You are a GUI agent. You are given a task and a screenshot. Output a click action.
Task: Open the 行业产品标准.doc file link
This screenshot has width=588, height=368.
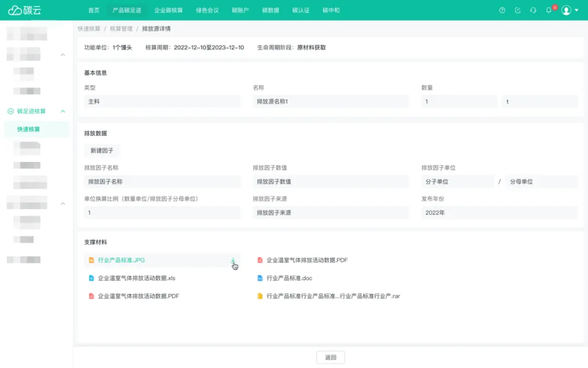pos(289,279)
